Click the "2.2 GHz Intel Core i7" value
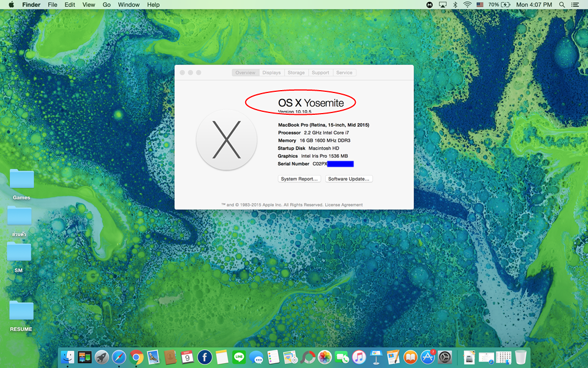588x368 pixels. [x=326, y=132]
